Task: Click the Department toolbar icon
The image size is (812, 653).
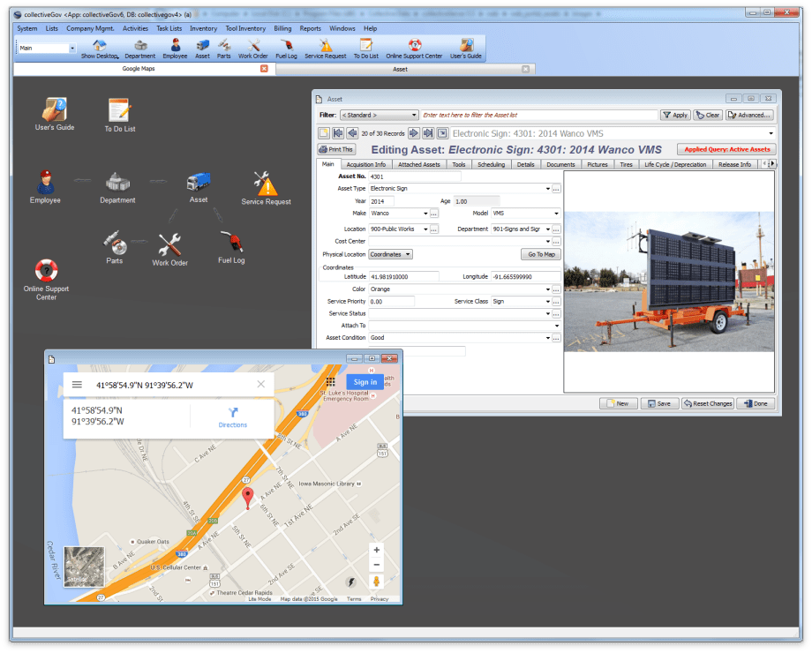Action: point(139,48)
